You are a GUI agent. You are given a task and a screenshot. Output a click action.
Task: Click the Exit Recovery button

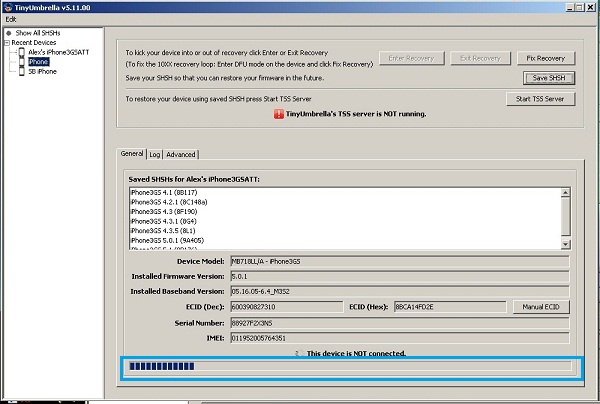coord(480,58)
